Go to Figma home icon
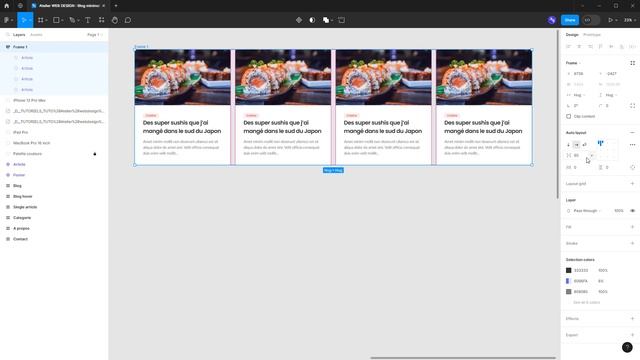Viewport: 640px width, 360px height. (7, 6)
